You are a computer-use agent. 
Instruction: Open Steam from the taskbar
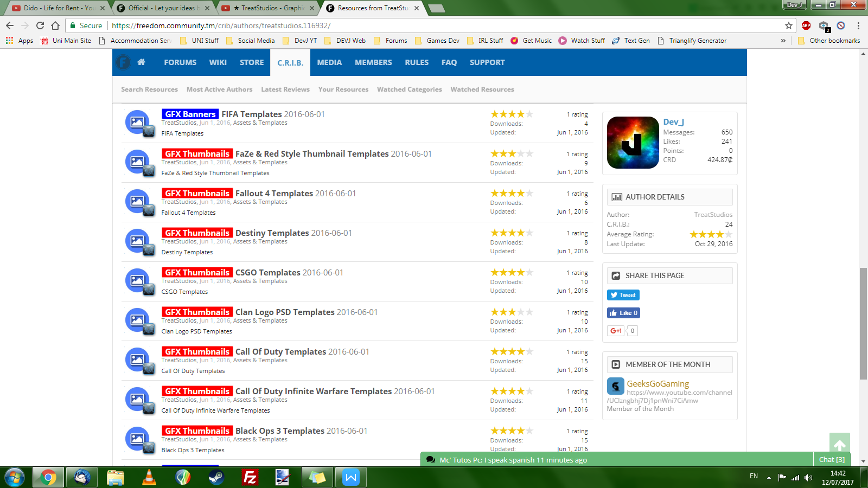click(x=216, y=477)
